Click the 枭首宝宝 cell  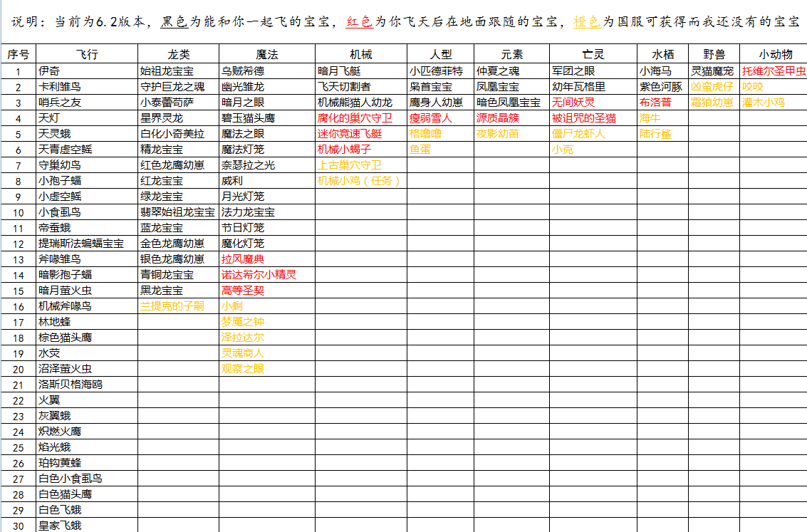pos(441,86)
